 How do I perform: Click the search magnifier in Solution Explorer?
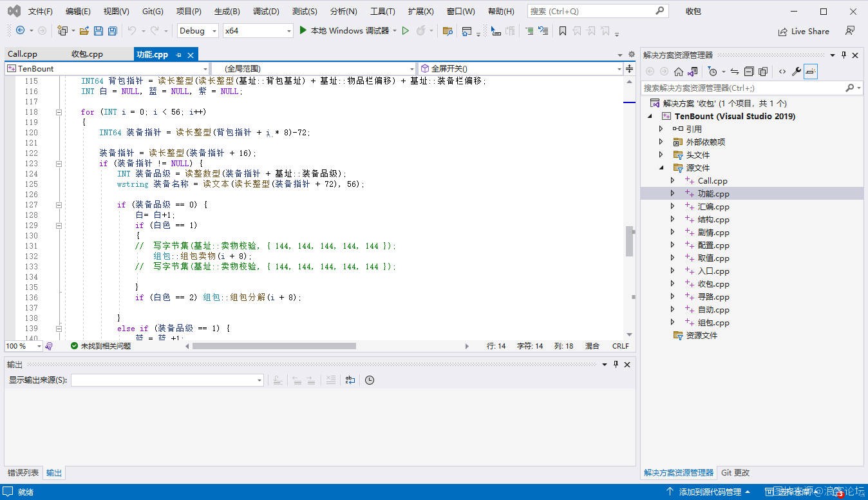850,88
